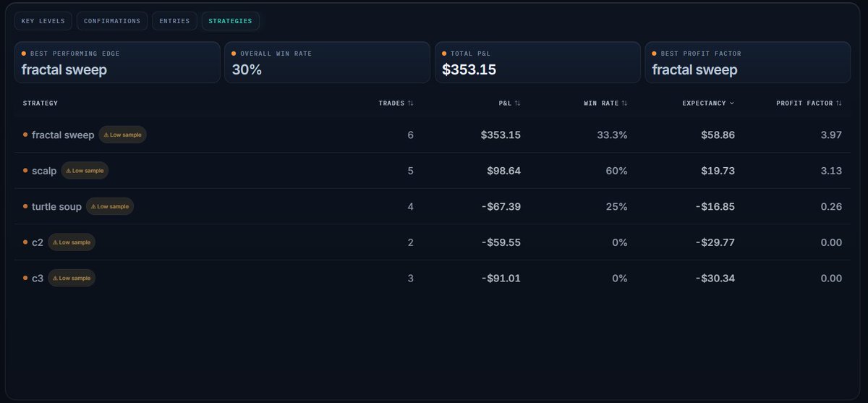Screen dimensions: 868x403
Task: Click the -$29.77 expectancy value
Action: click(715, 242)
